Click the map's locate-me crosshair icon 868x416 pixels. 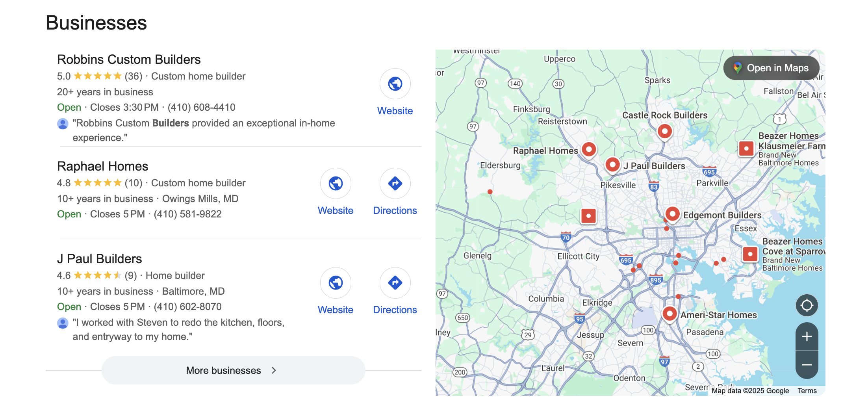(x=807, y=305)
